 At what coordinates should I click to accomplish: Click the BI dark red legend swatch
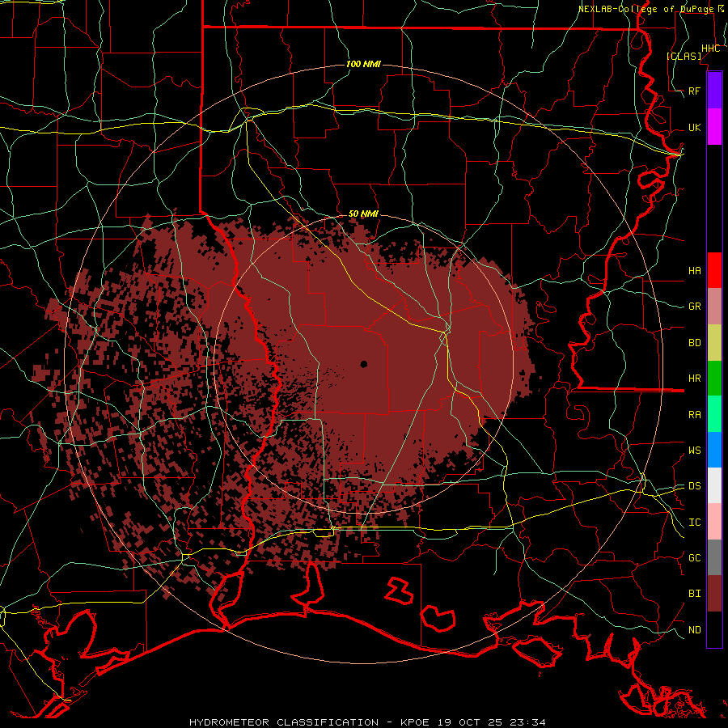[714, 594]
